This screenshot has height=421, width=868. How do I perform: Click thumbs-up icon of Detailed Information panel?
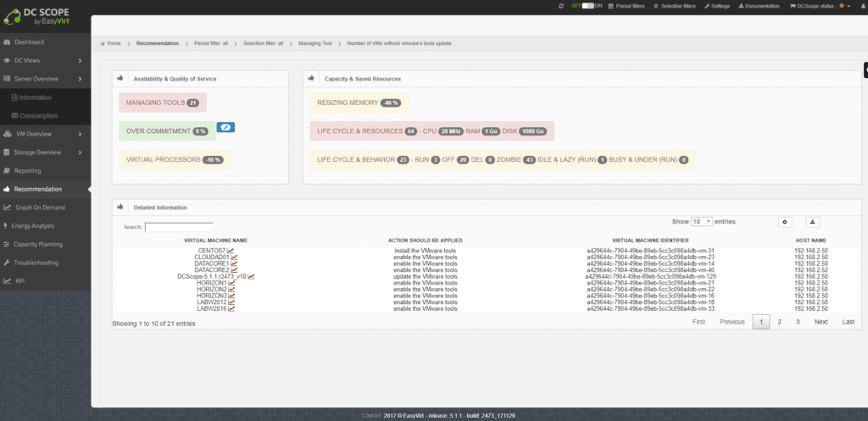(120, 207)
